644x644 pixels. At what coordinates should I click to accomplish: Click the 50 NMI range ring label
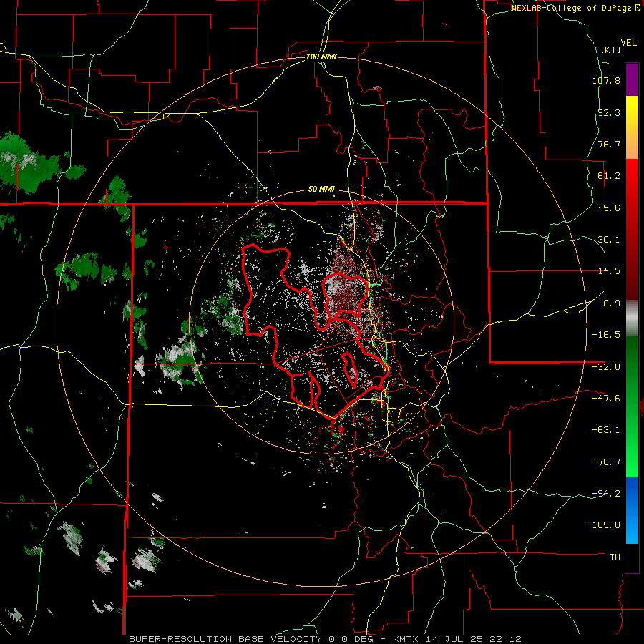pos(321,190)
